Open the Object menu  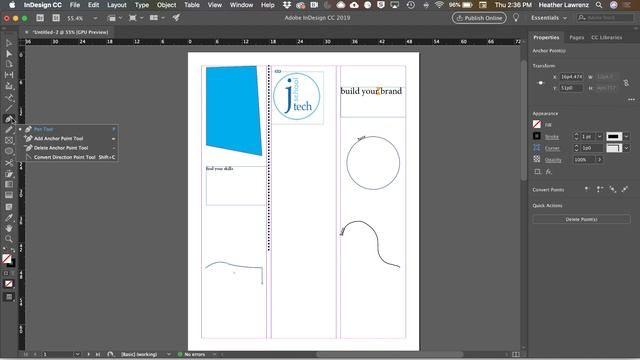(x=167, y=5)
